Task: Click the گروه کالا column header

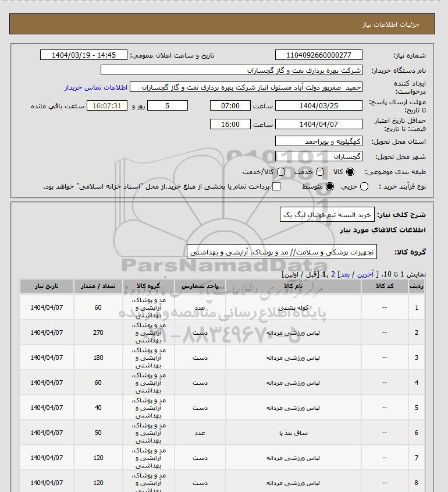Action: (148, 286)
